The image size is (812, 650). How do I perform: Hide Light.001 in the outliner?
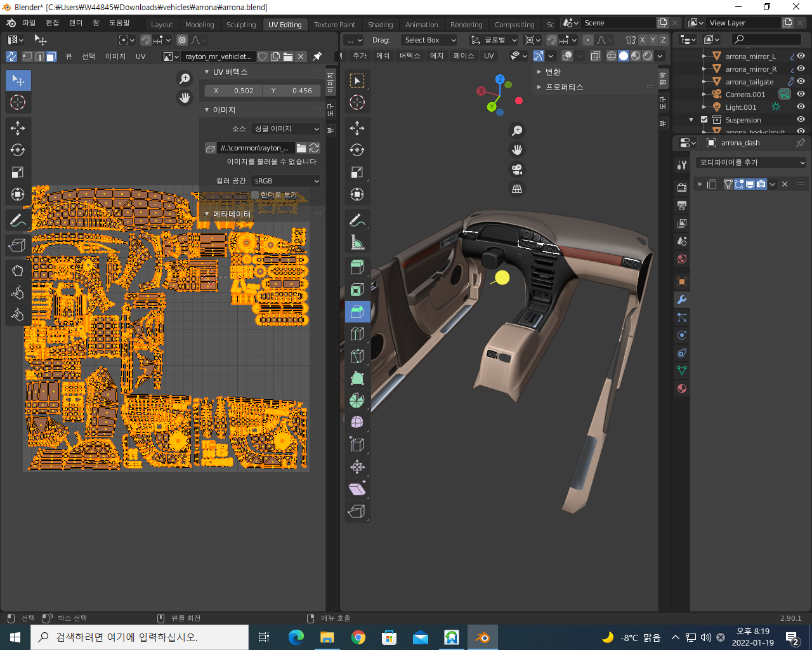801,107
